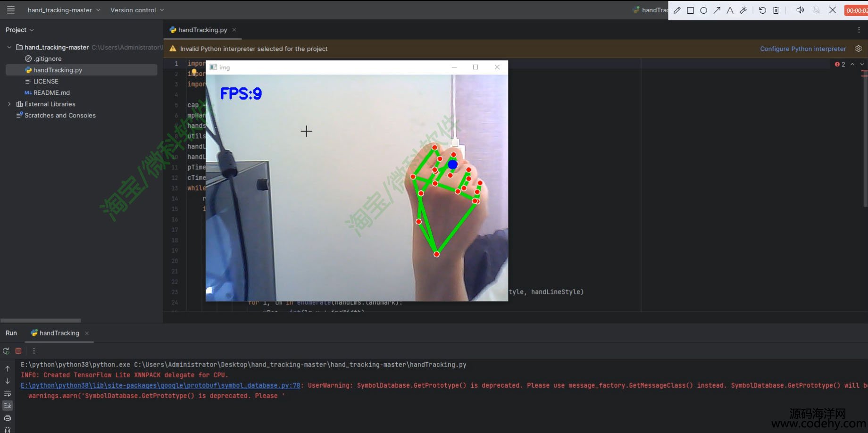868x433 pixels.
Task: Select the highlight effect tool
Action: tap(743, 10)
